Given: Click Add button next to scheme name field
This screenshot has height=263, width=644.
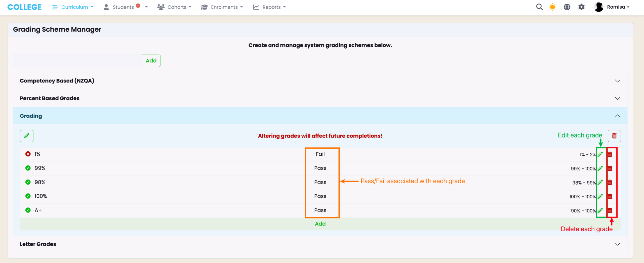Looking at the screenshot, I should point(151,61).
